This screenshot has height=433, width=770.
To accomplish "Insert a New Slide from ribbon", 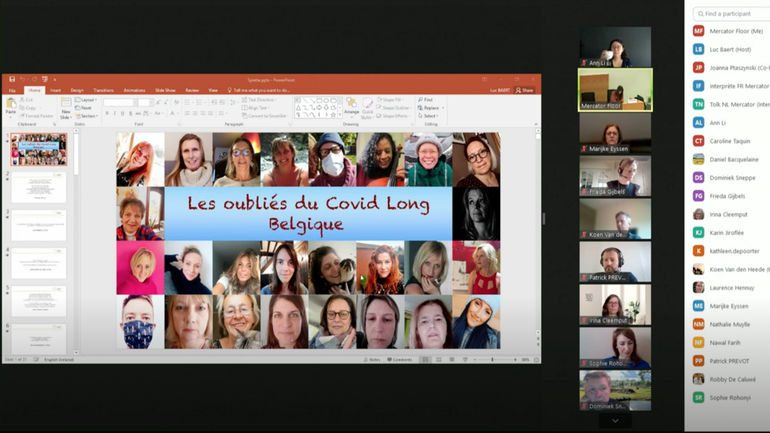I will 65,108.
